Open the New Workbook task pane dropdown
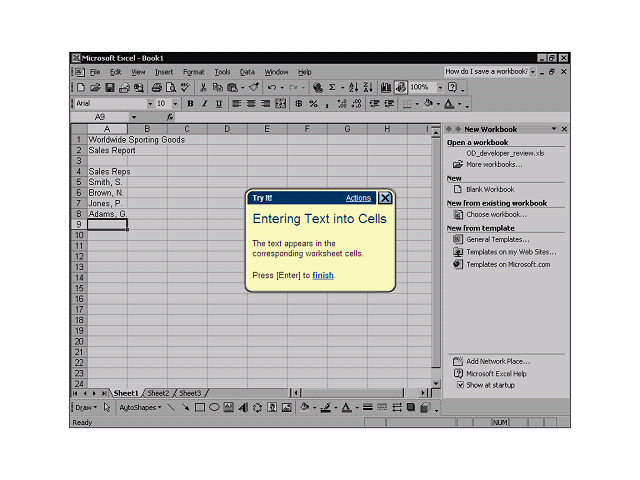Image resolution: width=640 pixels, height=480 pixels. [x=554, y=129]
